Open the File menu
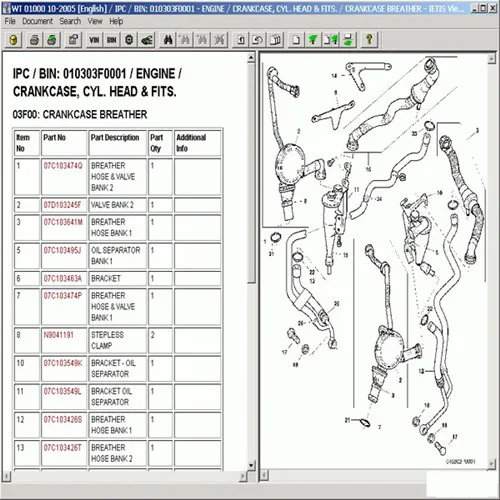This screenshot has height=500, width=500. pos(10,21)
